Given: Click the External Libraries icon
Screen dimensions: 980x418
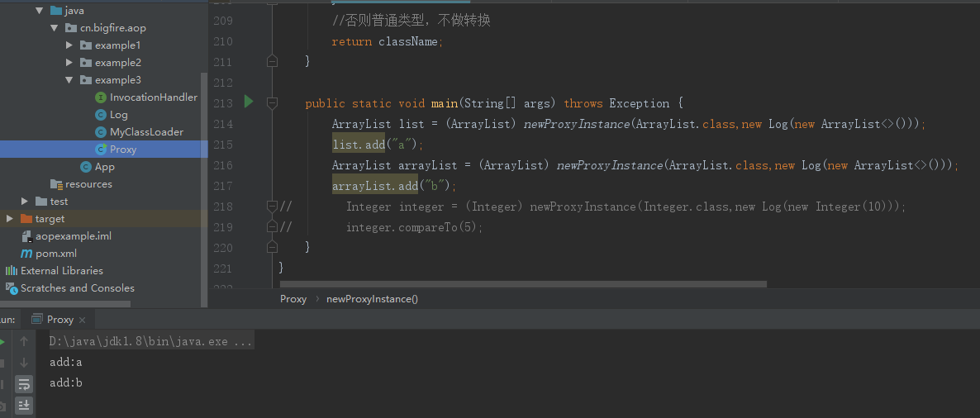Looking at the screenshot, I should click(12, 271).
